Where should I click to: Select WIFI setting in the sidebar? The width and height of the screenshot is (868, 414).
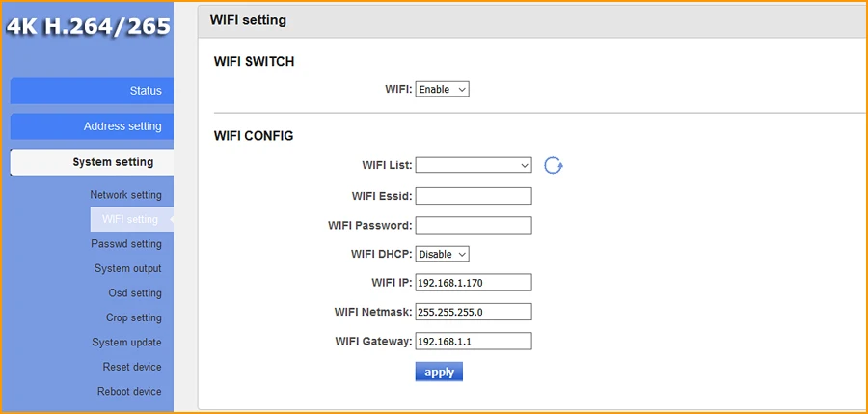pyautogui.click(x=132, y=219)
